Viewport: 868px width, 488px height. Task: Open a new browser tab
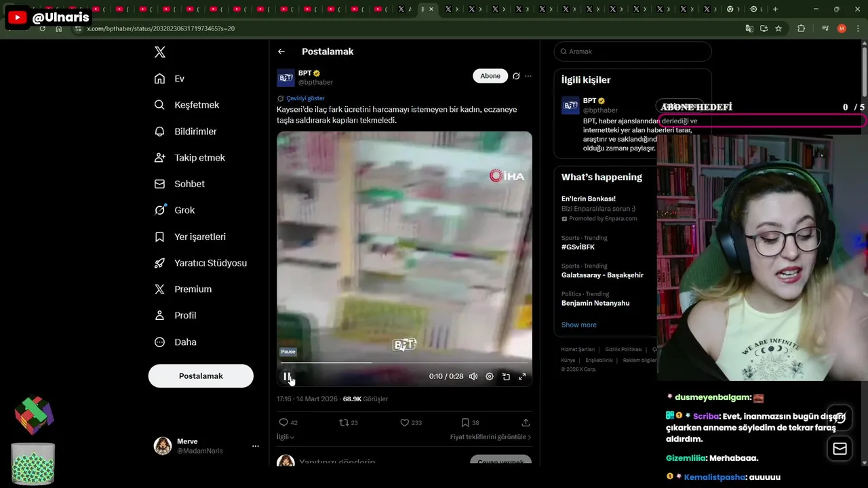(x=775, y=9)
